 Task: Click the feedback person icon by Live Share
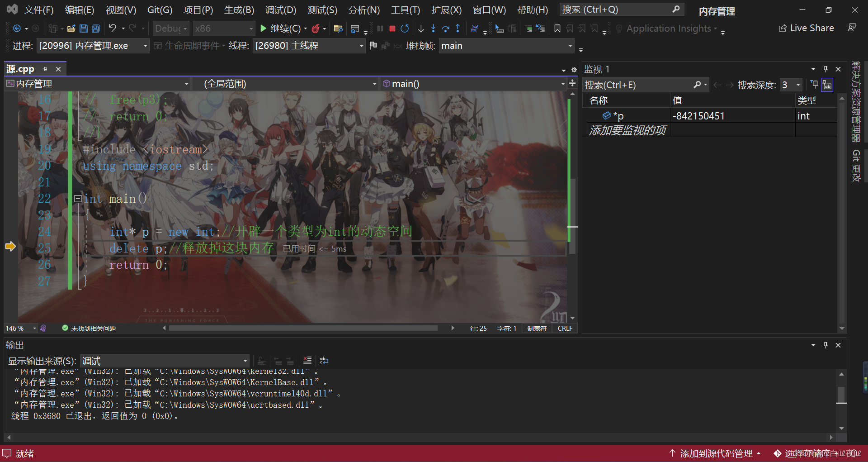click(852, 28)
